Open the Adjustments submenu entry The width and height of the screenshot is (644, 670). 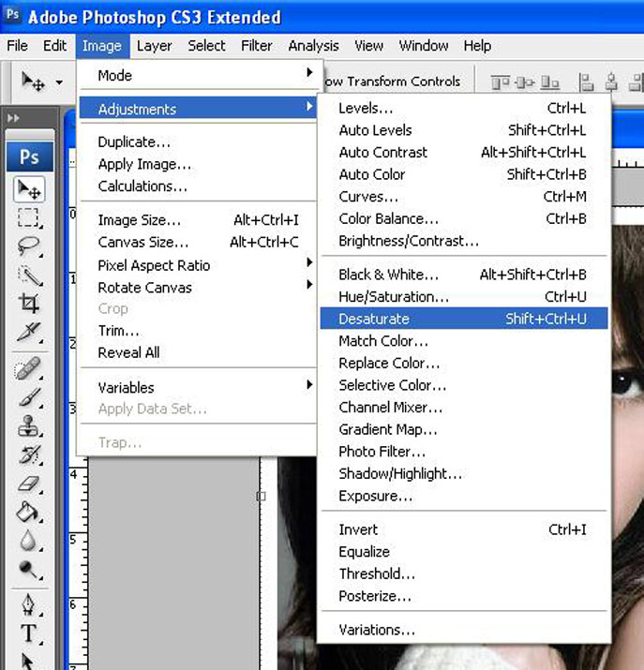click(x=198, y=109)
